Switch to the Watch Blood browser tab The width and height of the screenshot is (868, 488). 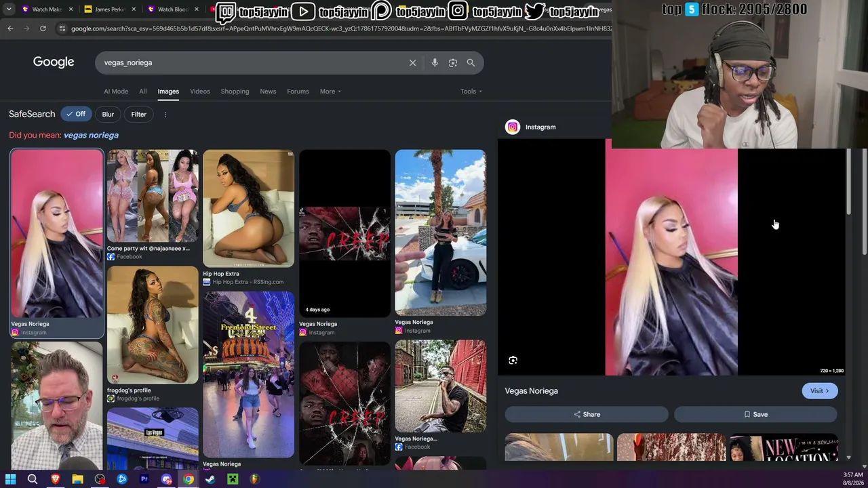172,9
